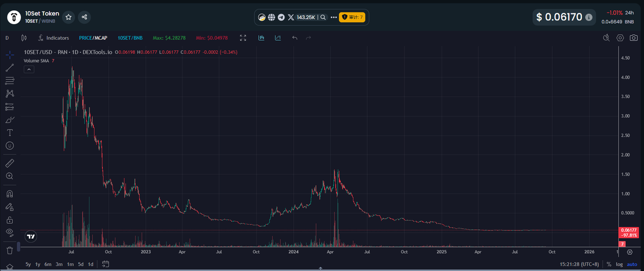Image resolution: width=644 pixels, height=271 pixels.
Task: Click the quick search icon at top right
Action: coord(606,38)
